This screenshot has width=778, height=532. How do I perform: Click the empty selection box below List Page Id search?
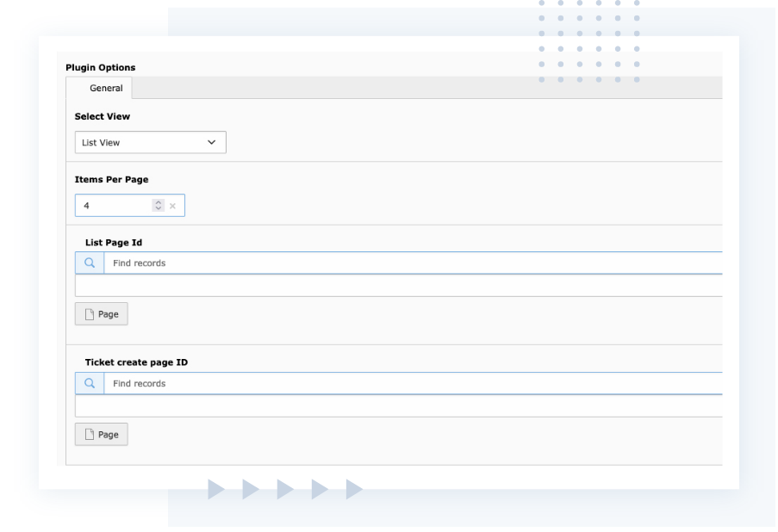coord(398,286)
